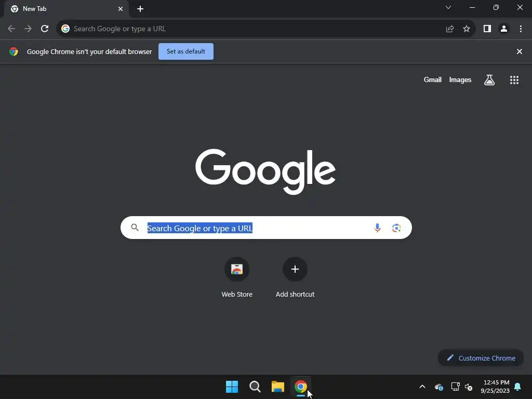Show hidden system tray icons
This screenshot has width=532, height=399.
[422, 387]
